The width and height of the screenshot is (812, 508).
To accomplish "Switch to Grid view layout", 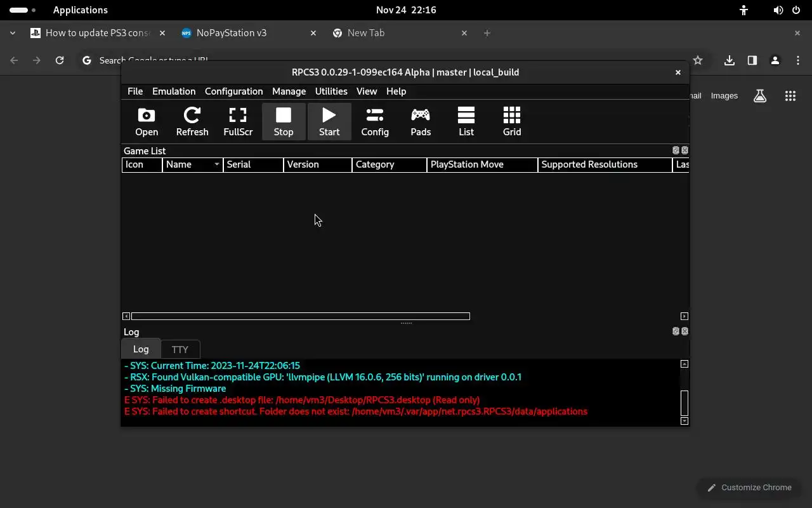I will point(512,121).
